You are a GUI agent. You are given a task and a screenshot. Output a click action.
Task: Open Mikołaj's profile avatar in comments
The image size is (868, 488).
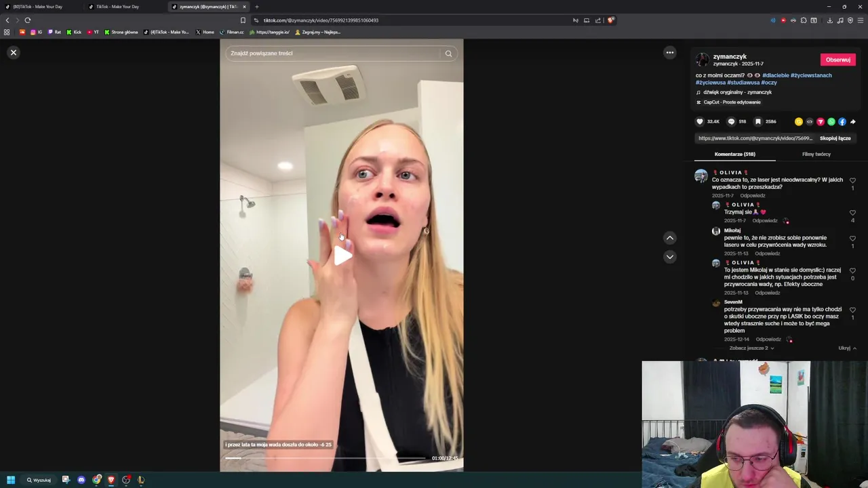point(715,231)
